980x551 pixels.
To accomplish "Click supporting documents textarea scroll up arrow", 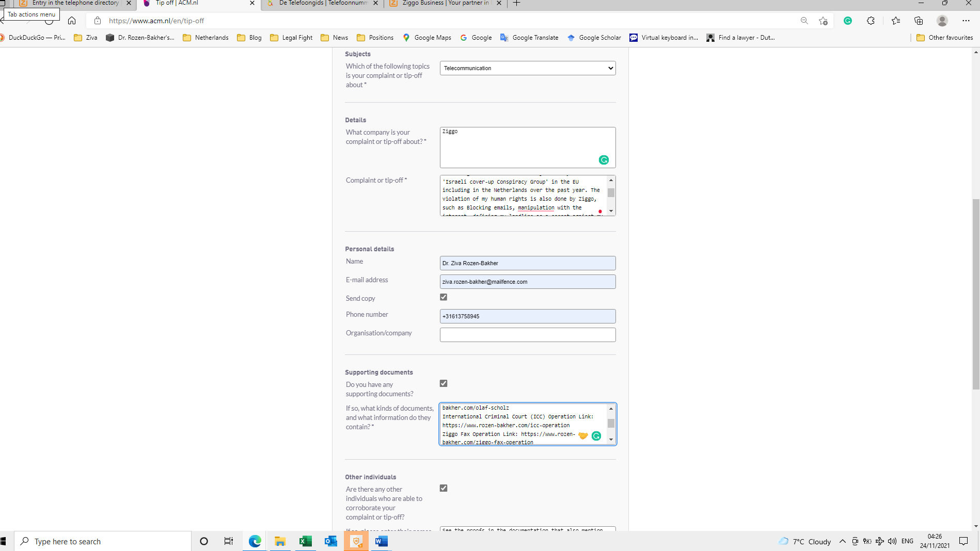I will point(611,409).
